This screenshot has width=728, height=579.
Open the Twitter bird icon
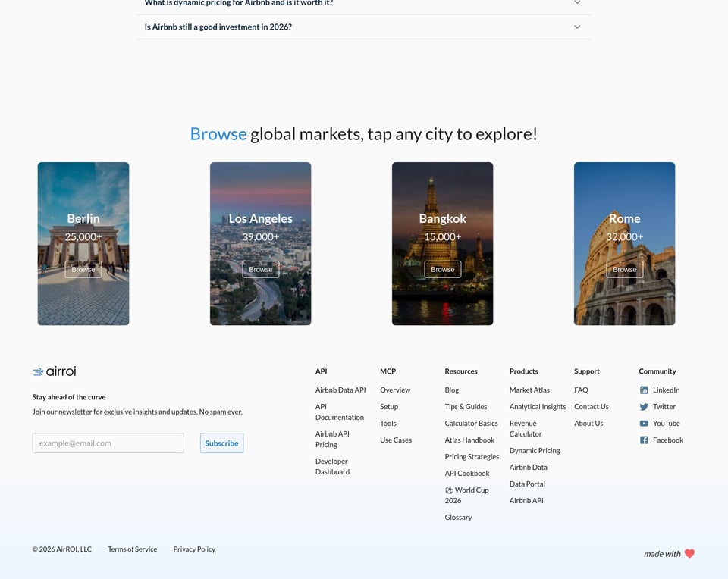point(644,407)
